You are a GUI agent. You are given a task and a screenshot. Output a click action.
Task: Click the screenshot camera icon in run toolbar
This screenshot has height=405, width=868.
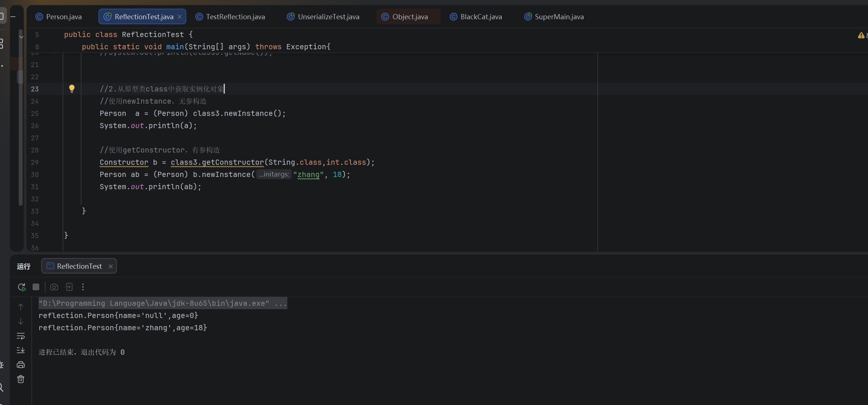[54, 287]
